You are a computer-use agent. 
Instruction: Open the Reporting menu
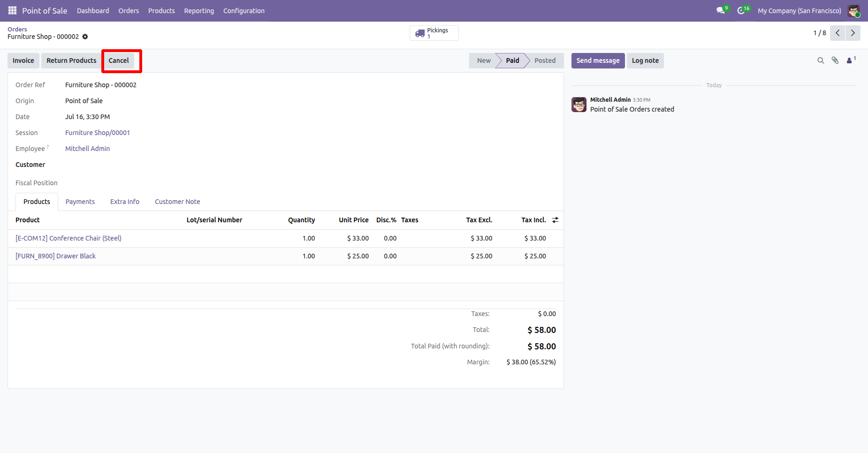pos(199,10)
